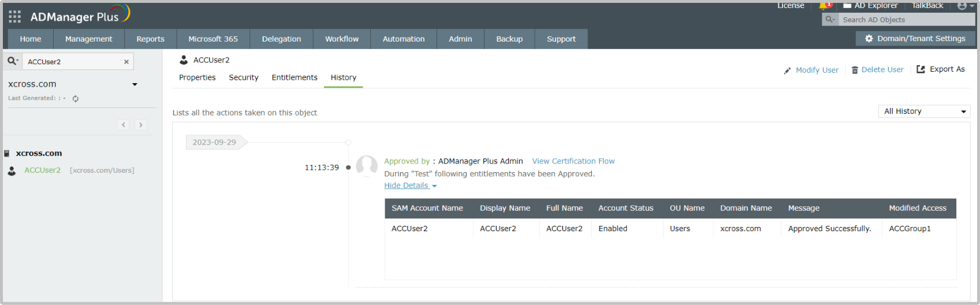Click the ADManager Plus logo
980x305 pixels.
[80, 14]
